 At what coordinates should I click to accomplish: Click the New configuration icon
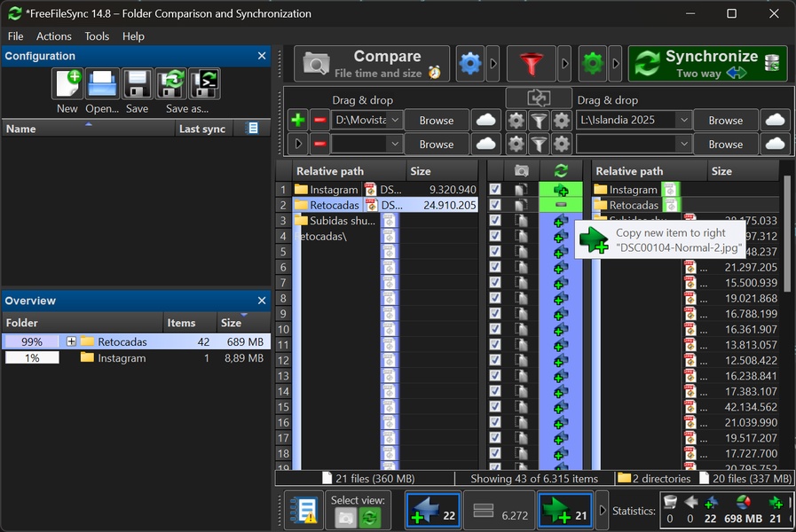click(68, 84)
